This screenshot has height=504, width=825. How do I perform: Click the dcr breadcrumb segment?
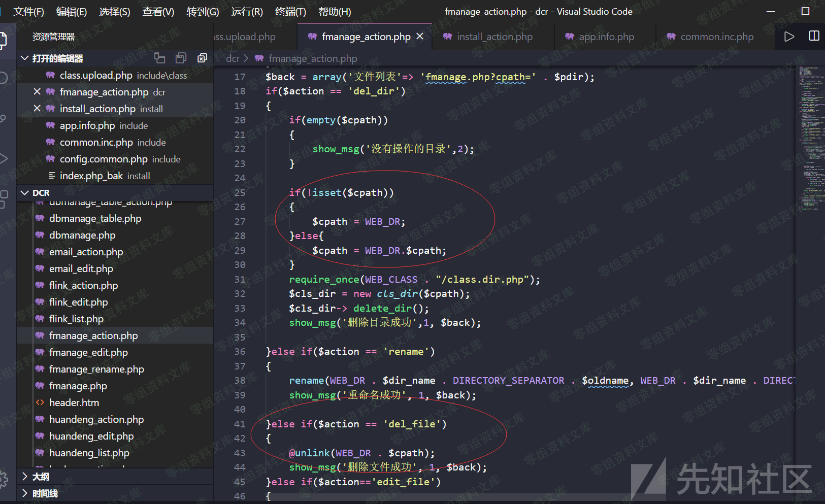tap(233, 58)
